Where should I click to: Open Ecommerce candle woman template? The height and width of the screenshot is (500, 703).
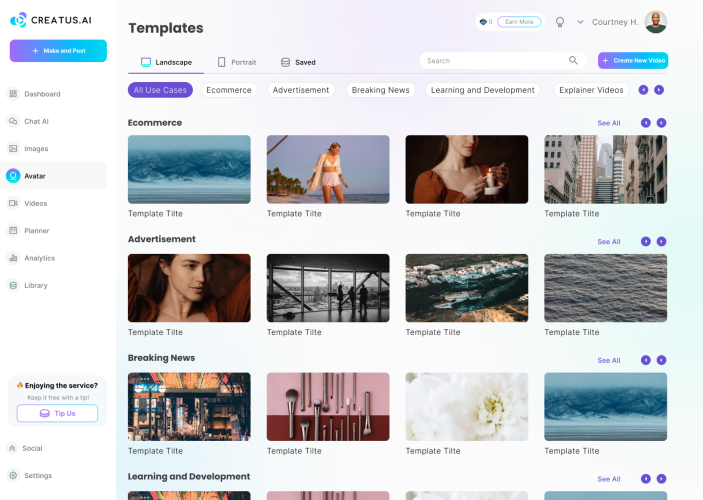pyautogui.click(x=467, y=170)
